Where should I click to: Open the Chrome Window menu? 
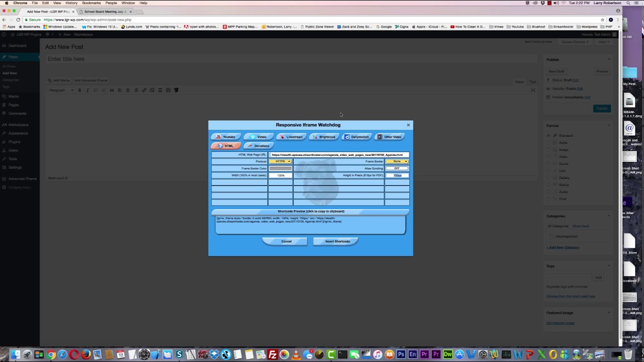pos(128,3)
